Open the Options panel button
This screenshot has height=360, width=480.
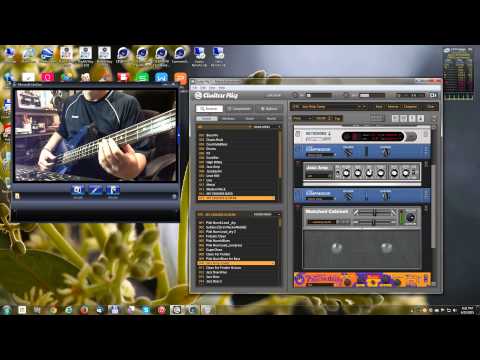point(269,109)
